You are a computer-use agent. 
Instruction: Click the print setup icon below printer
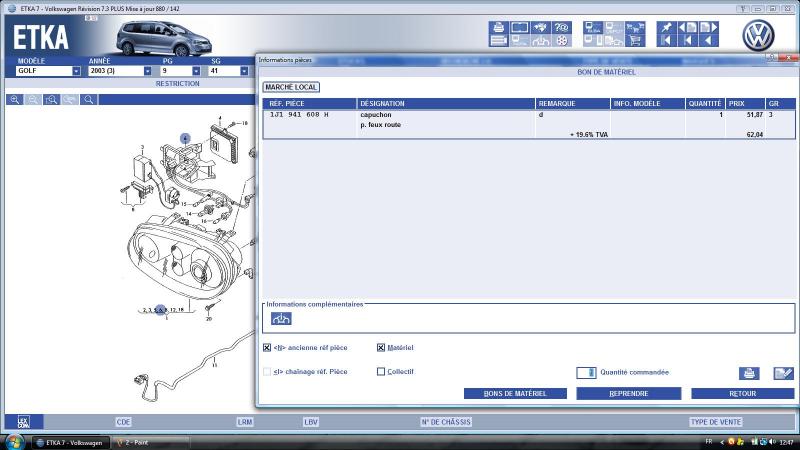(498, 40)
